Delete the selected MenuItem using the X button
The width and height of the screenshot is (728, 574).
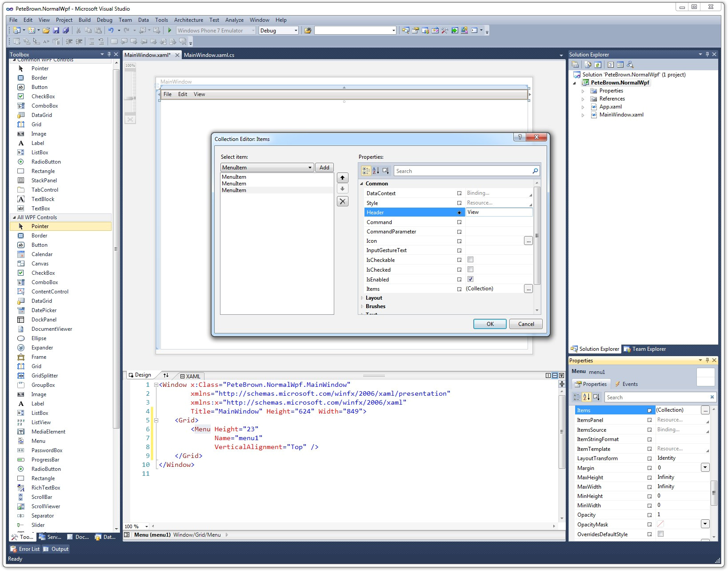[x=342, y=201]
